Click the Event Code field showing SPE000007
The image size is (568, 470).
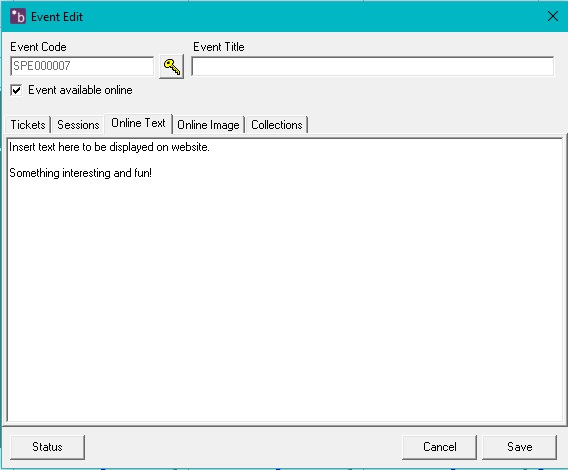(x=82, y=66)
